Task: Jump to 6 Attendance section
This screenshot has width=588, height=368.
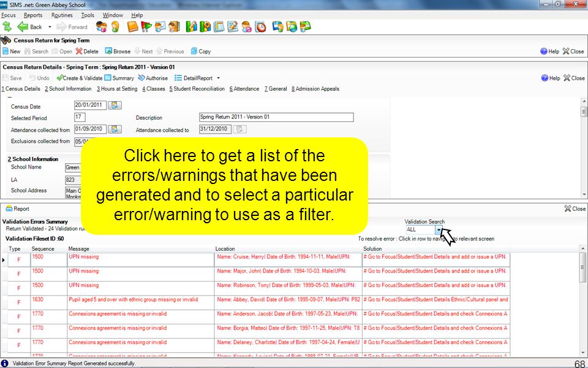Action: (x=244, y=89)
